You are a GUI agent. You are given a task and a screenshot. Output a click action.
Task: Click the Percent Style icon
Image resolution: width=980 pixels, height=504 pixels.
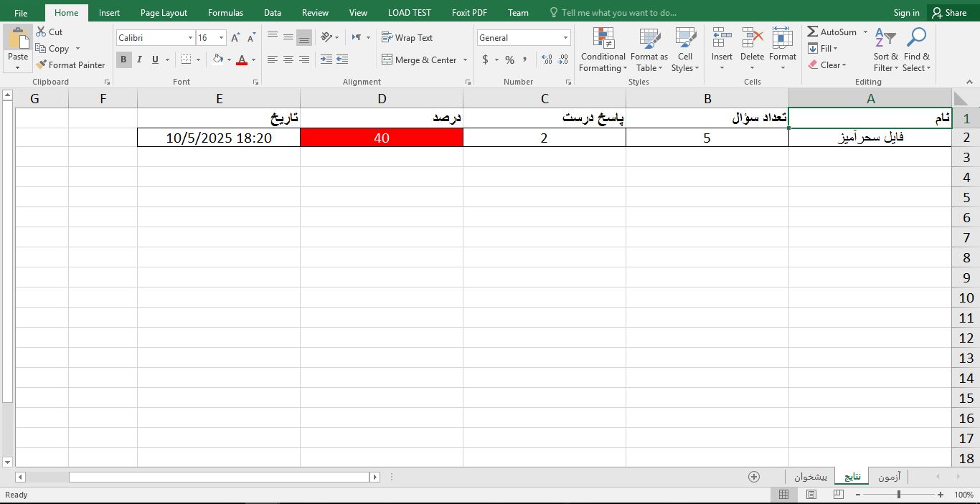(509, 60)
